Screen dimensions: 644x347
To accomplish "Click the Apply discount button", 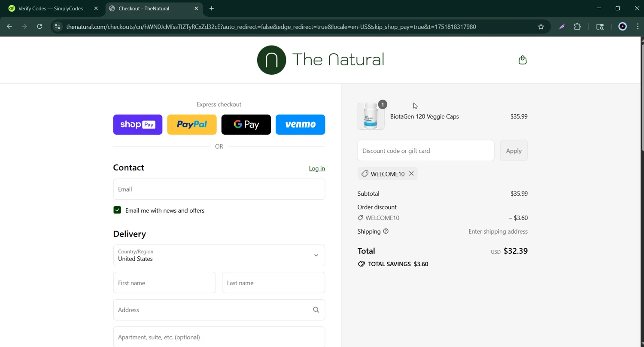I will pyautogui.click(x=514, y=151).
